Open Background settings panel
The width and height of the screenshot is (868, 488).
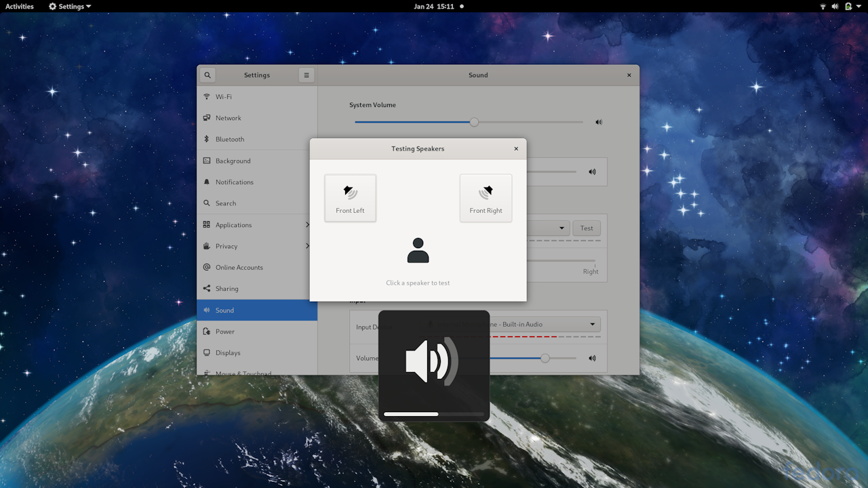pos(257,161)
